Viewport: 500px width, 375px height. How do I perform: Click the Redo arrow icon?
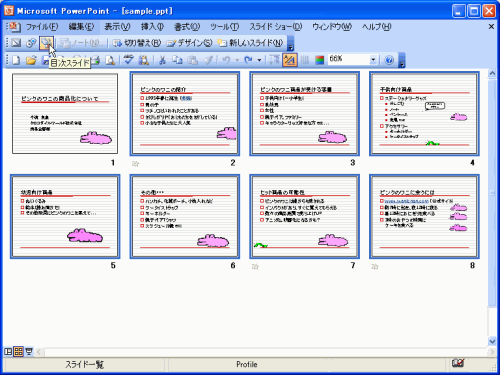248,60
